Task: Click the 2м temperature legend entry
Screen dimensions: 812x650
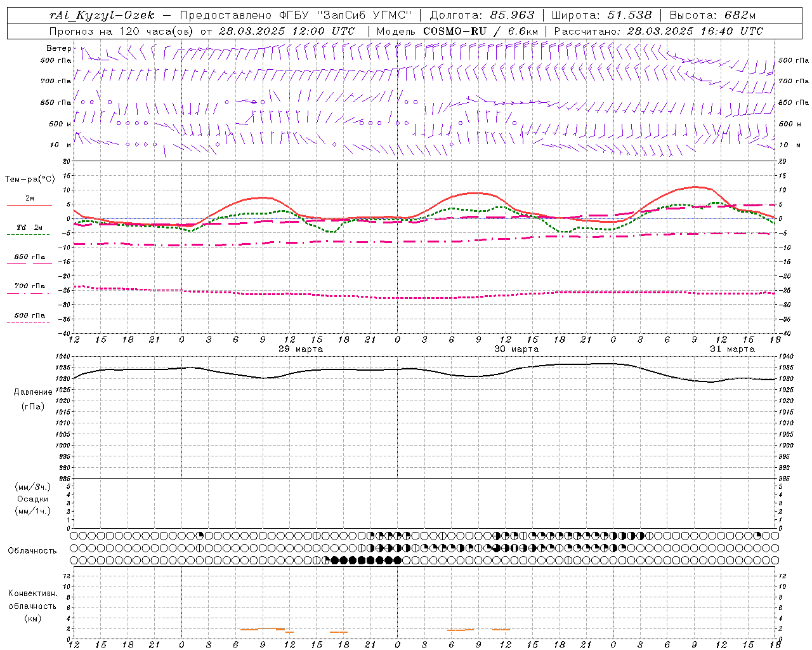Action: tap(30, 198)
